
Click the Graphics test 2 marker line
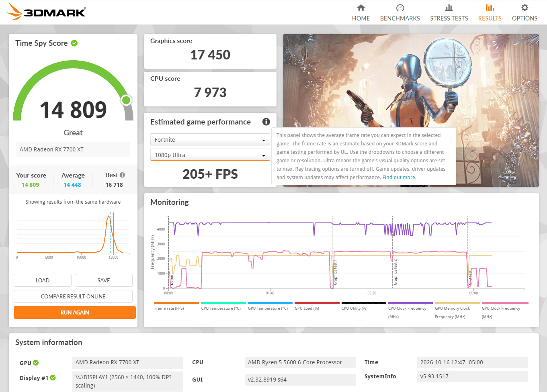pos(392,252)
